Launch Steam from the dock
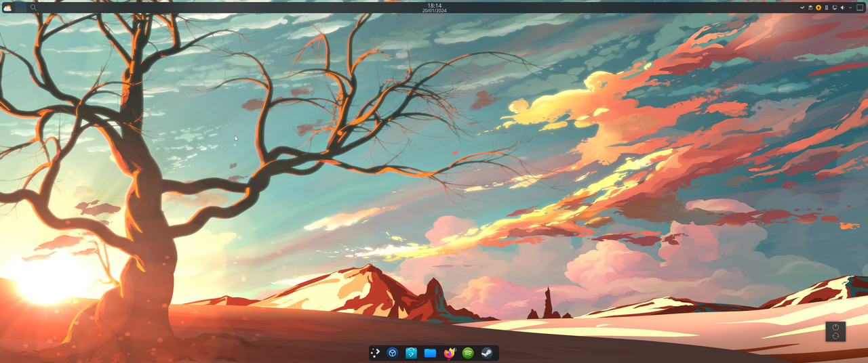 coord(487,353)
